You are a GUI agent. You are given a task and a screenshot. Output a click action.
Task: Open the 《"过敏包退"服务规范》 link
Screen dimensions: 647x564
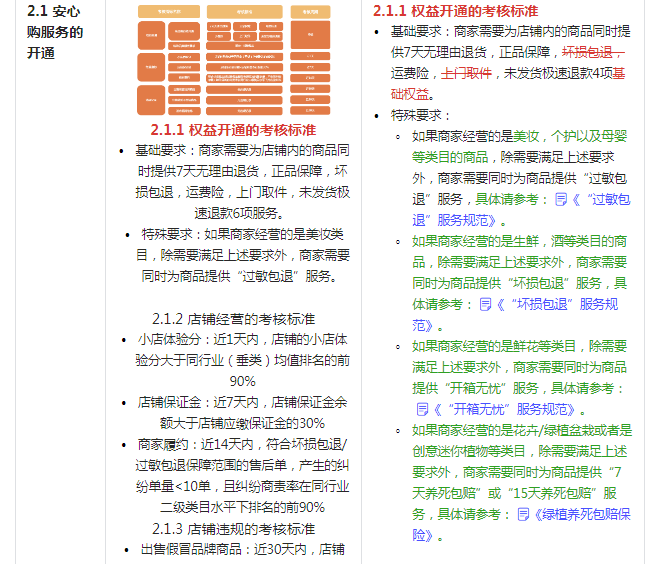click(x=600, y=200)
